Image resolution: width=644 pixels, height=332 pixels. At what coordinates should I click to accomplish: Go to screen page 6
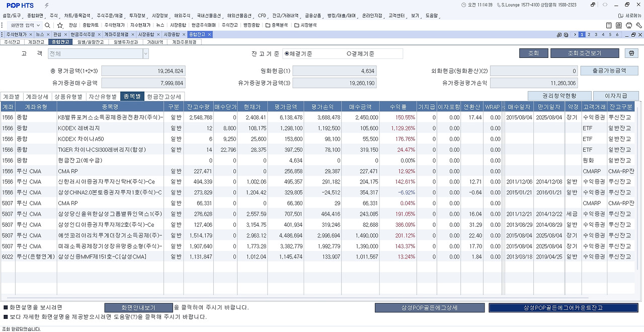[x=617, y=34]
